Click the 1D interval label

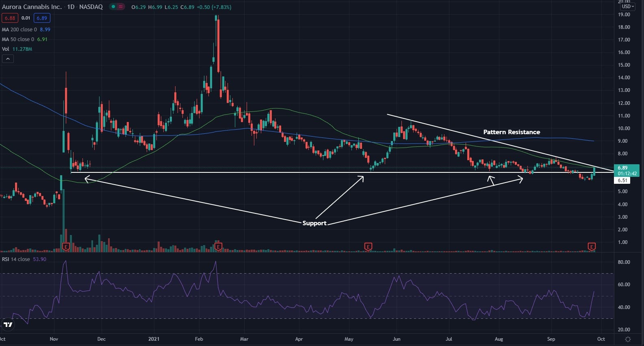[71, 7]
